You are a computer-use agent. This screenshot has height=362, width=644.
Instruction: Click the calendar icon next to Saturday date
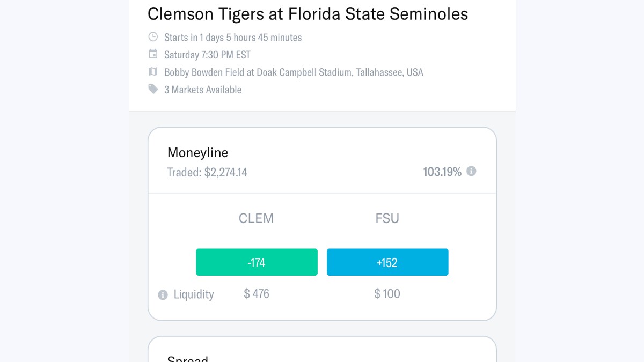pyautogui.click(x=153, y=54)
